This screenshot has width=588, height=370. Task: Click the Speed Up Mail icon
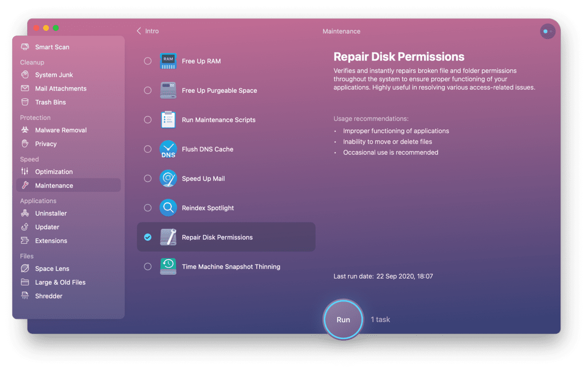168,178
